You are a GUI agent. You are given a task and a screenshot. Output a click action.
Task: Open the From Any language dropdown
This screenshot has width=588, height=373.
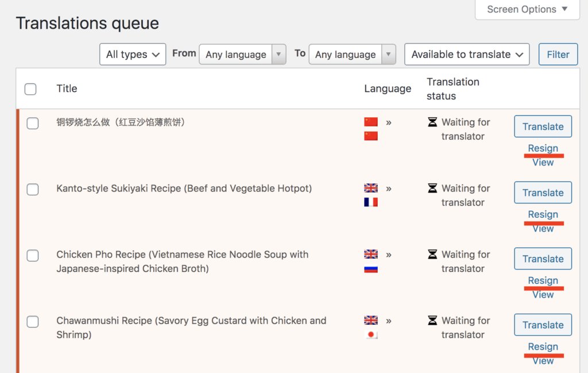coord(243,55)
